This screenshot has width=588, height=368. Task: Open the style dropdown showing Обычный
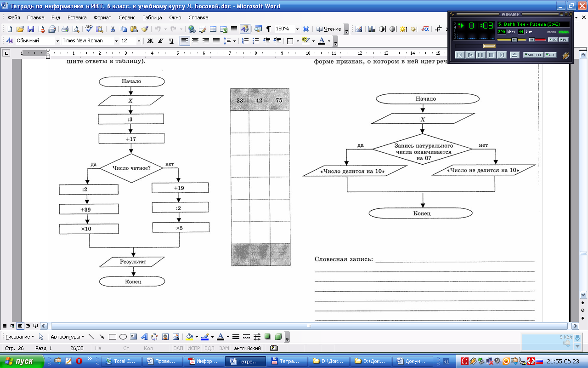click(x=57, y=41)
